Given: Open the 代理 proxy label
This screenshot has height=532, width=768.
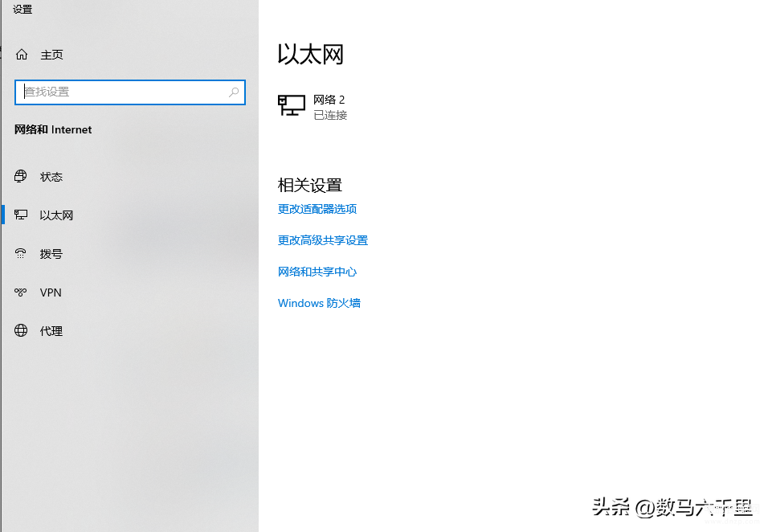Looking at the screenshot, I should pos(51,331).
